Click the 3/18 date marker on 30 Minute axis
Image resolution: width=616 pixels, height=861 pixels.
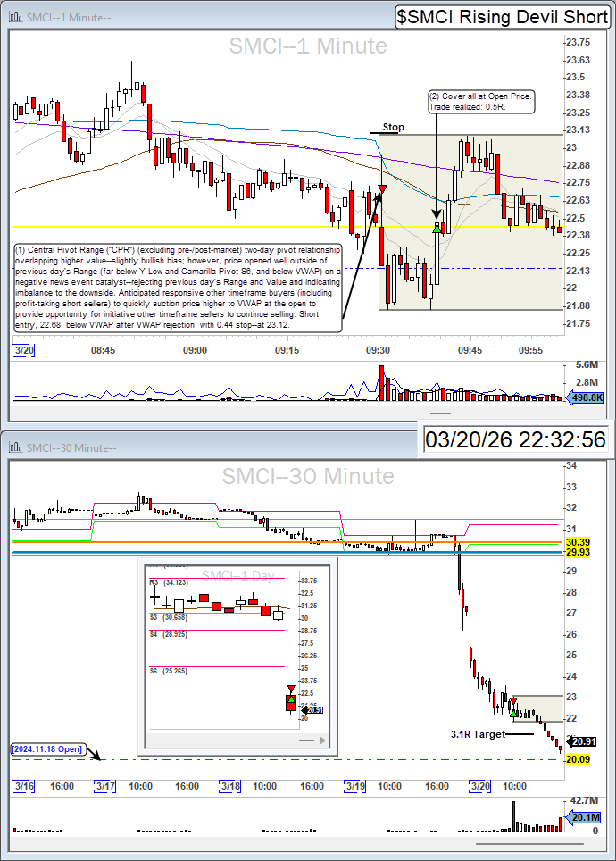click(x=230, y=786)
